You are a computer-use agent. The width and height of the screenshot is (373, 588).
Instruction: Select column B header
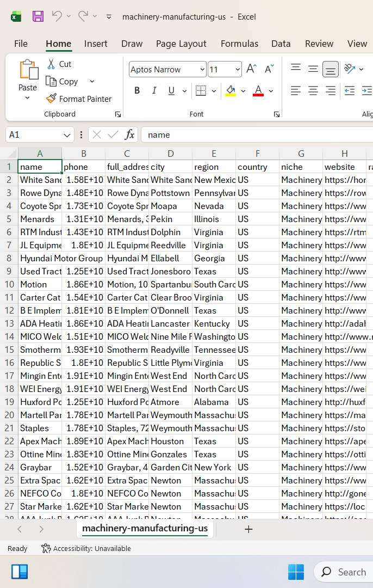(84, 154)
